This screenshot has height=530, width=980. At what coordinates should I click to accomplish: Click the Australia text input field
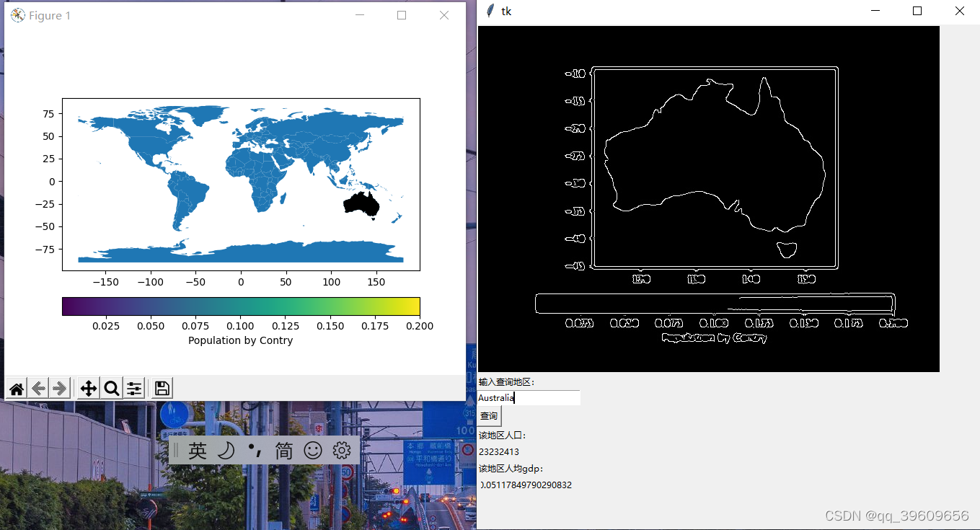[x=529, y=397]
